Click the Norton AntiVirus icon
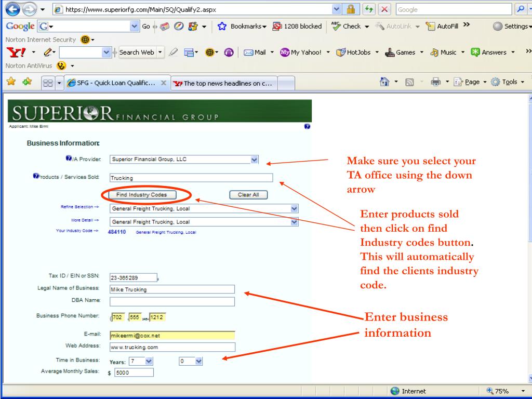The width and height of the screenshot is (532, 399). (61, 65)
